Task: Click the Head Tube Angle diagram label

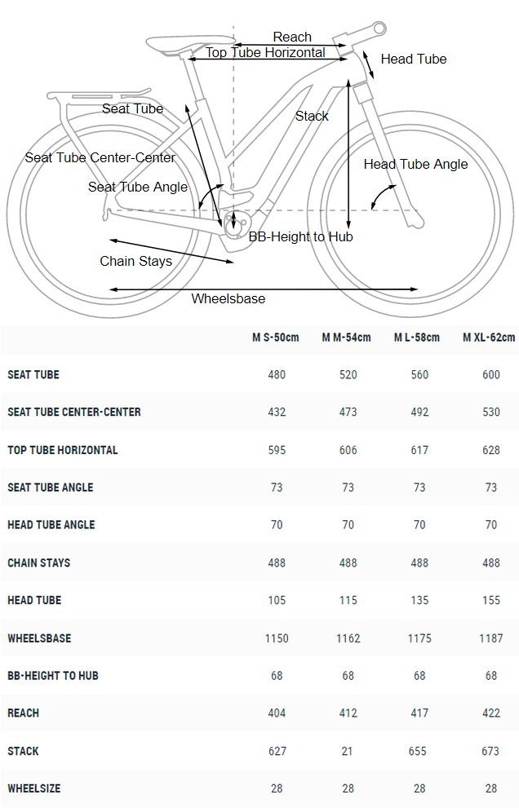Action: point(416,164)
